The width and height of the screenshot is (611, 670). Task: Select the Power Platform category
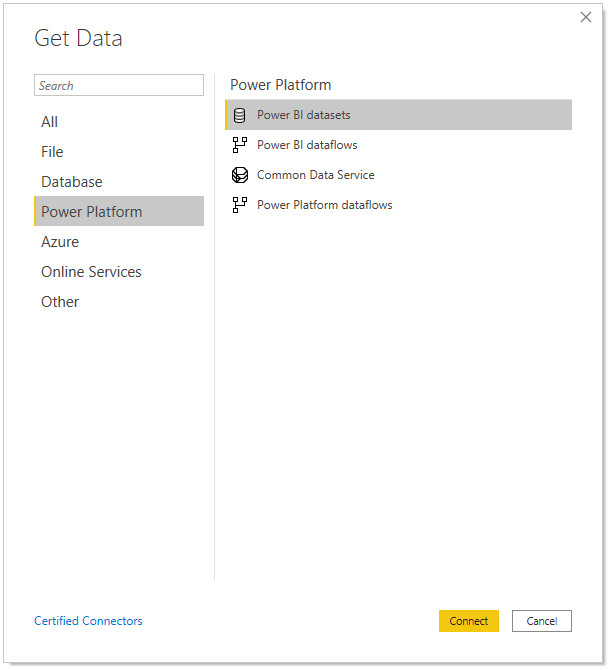[119, 211]
